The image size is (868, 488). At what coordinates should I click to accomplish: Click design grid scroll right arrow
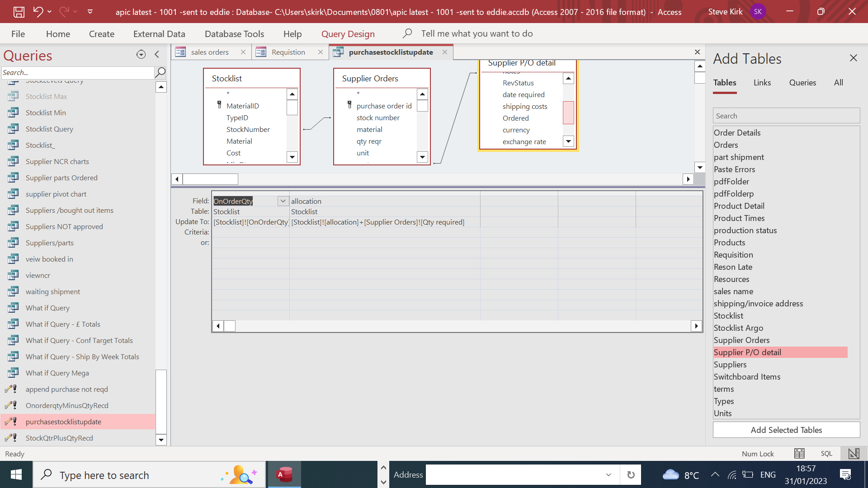point(696,326)
